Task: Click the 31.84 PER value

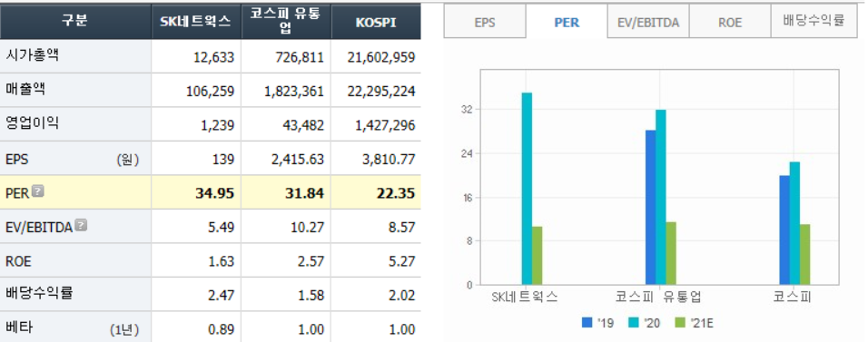Action: (304, 193)
